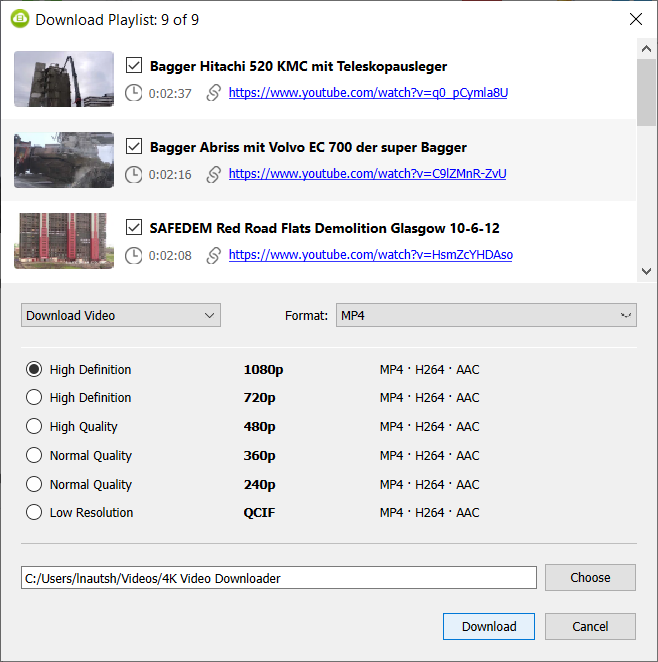Click the clock icon beside 0:02:37

click(134, 93)
